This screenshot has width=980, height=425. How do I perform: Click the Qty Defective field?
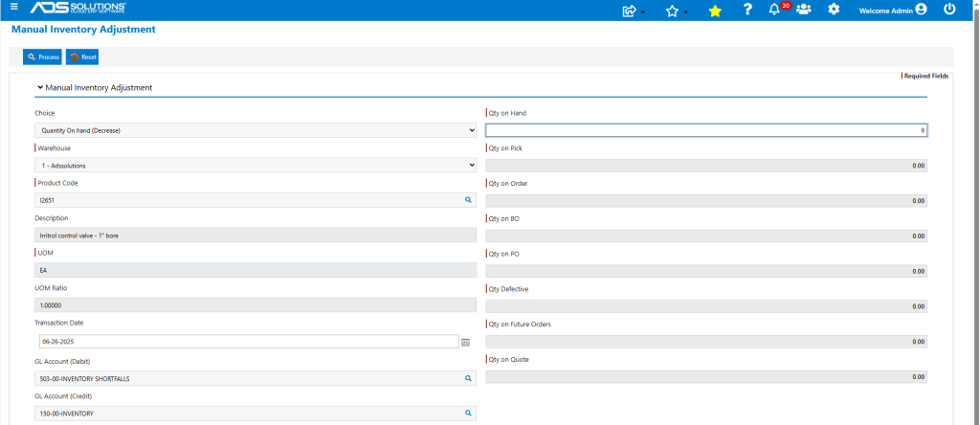[706, 306]
